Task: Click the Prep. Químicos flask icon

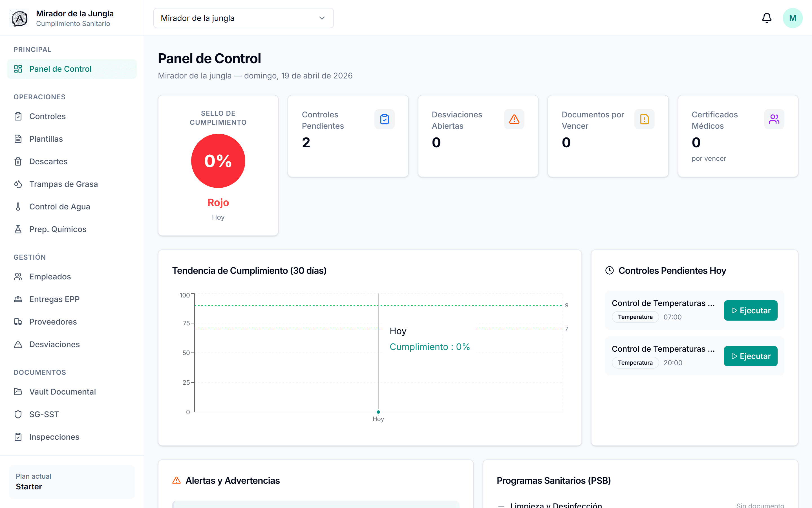Action: [18, 229]
